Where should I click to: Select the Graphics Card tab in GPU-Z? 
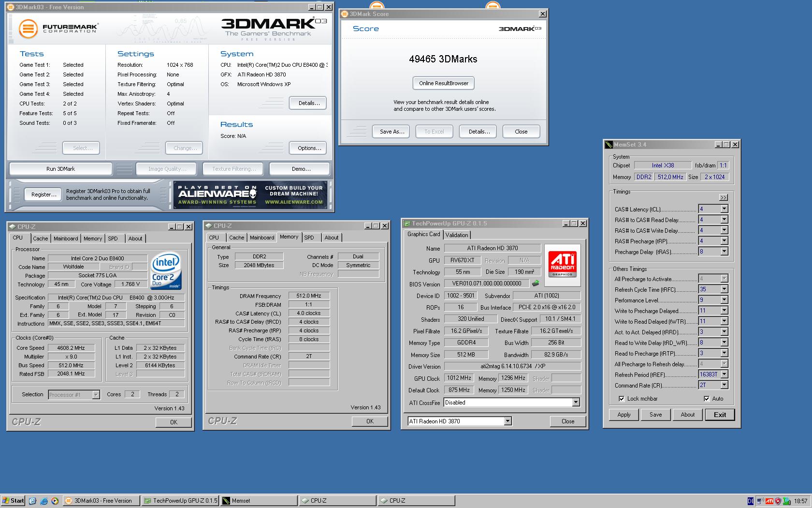click(423, 234)
